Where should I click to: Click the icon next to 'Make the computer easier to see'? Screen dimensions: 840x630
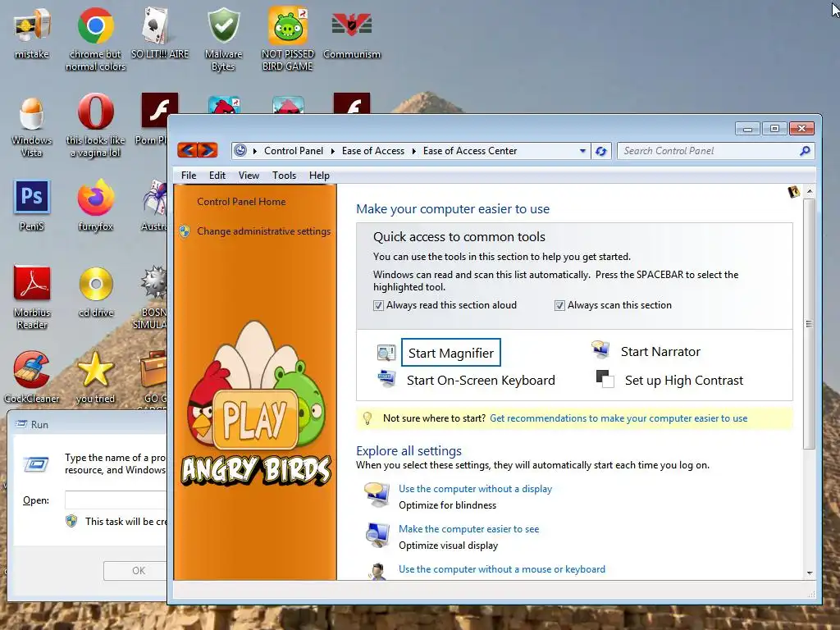(377, 535)
